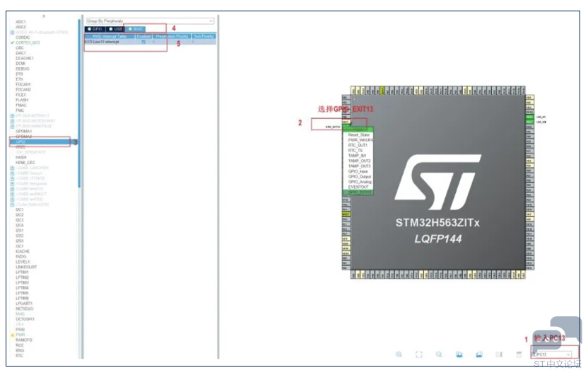Click the EXTI Line13 interrupt row
This screenshot has width=588, height=375.
pos(150,42)
